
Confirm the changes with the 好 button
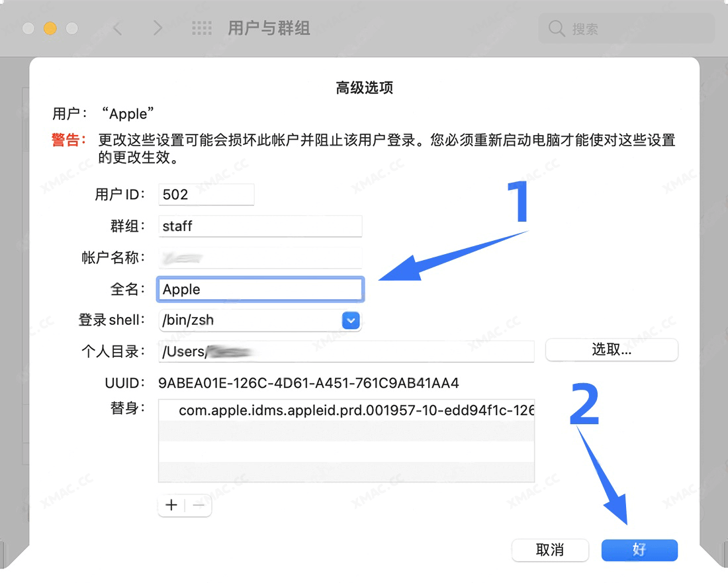(639, 549)
